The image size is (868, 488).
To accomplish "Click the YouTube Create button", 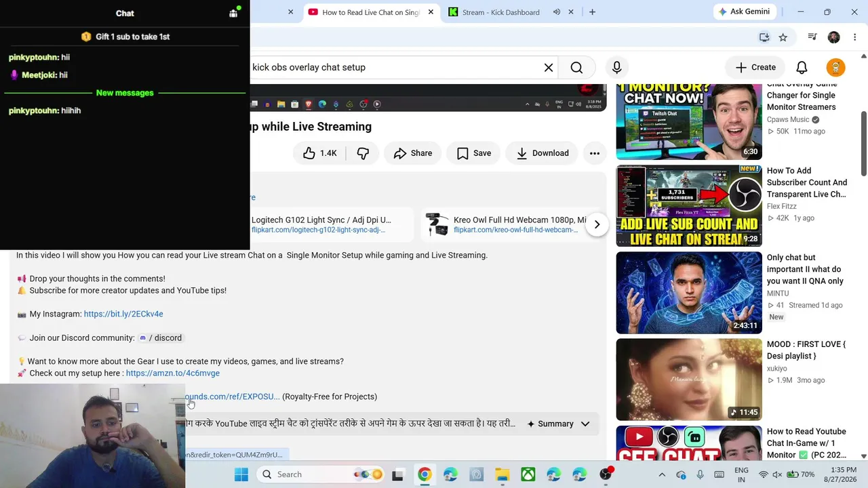I will tap(755, 67).
